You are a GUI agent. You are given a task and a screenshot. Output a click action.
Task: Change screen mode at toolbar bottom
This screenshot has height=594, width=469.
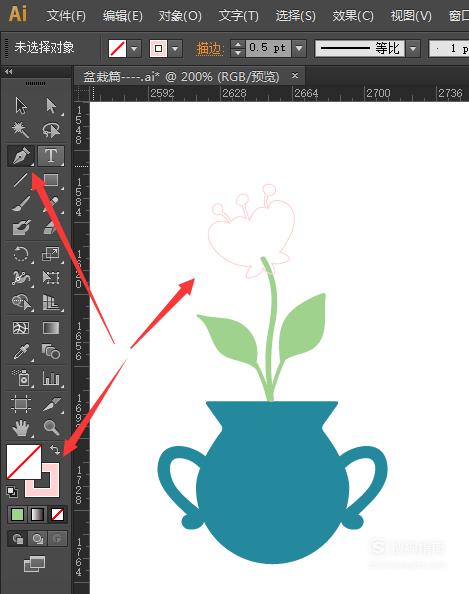tap(34, 564)
